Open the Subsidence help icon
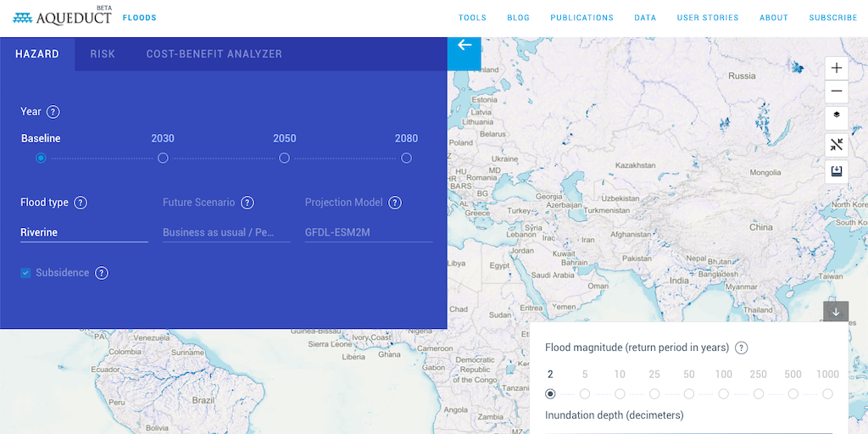This screenshot has width=868, height=434. pos(102,273)
